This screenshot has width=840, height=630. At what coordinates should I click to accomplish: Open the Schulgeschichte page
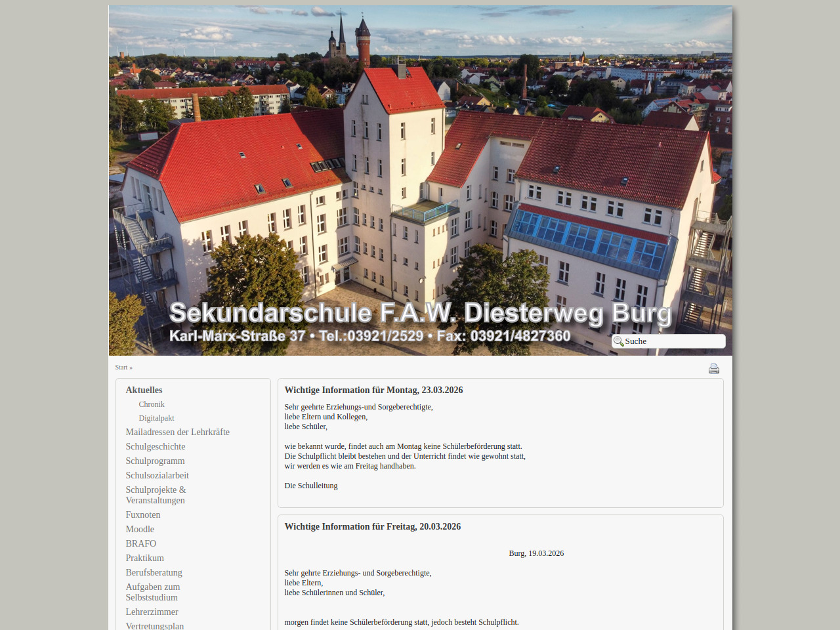coord(156,446)
